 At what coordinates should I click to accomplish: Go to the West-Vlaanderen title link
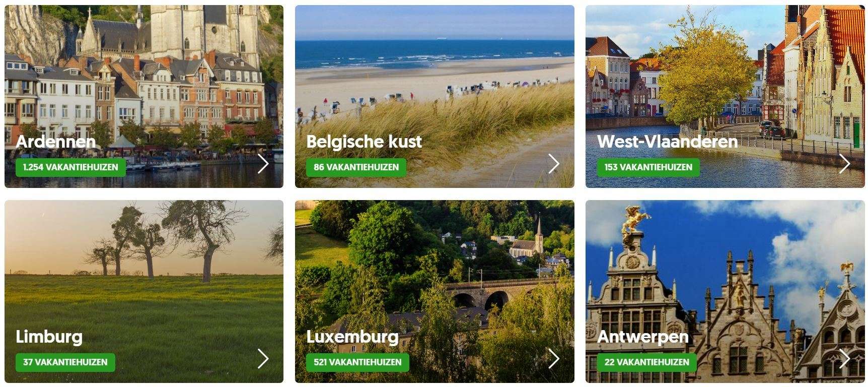click(667, 142)
